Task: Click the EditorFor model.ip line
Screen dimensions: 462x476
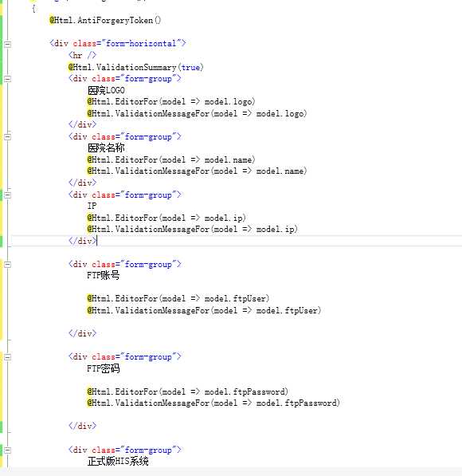Action: tap(166, 218)
